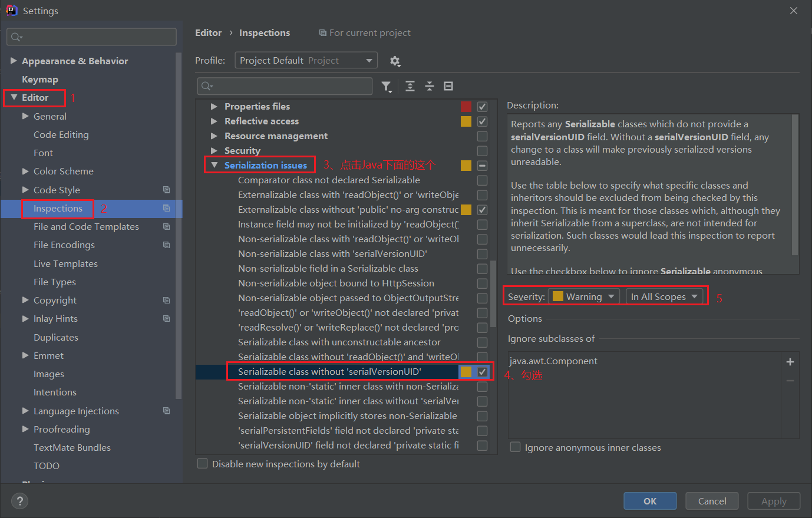Open the Project Default profile dropdown
Screen dimensions: 812x518
pyautogui.click(x=306, y=60)
